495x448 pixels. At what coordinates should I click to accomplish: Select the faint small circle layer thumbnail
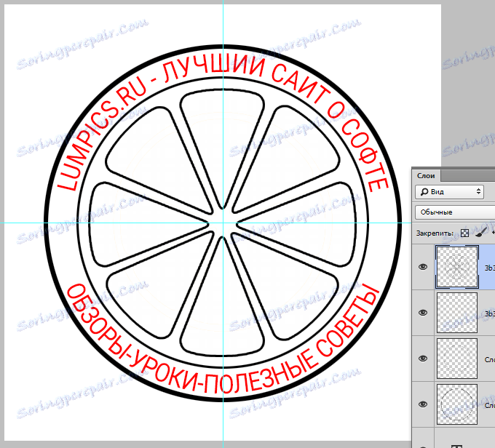[457, 359]
